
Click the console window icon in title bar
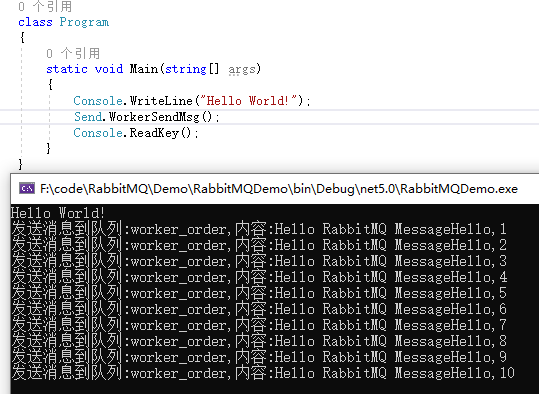tap(27, 188)
